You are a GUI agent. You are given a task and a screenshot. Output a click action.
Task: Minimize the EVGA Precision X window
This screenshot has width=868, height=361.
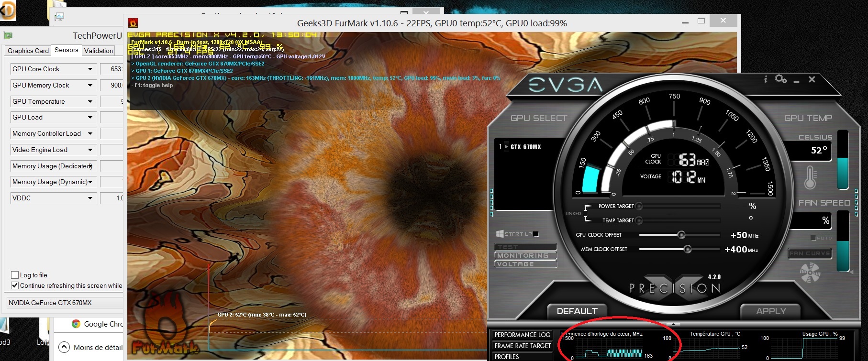click(x=797, y=81)
